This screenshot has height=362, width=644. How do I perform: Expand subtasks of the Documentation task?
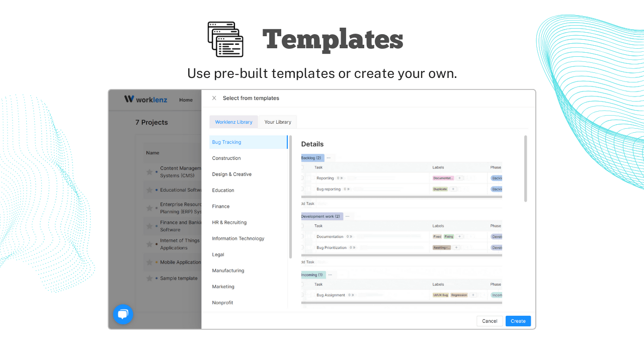pos(349,236)
